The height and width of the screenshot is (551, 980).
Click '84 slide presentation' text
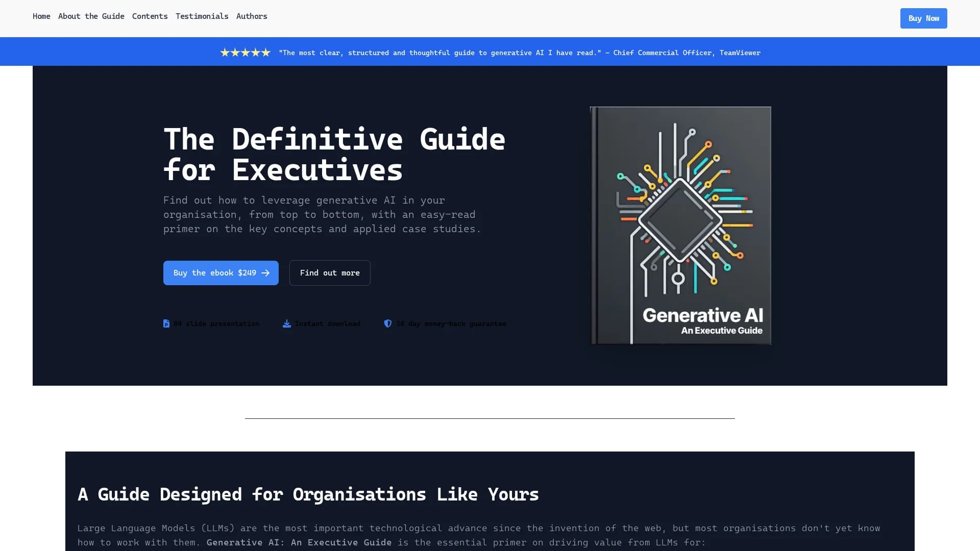pos(216,323)
